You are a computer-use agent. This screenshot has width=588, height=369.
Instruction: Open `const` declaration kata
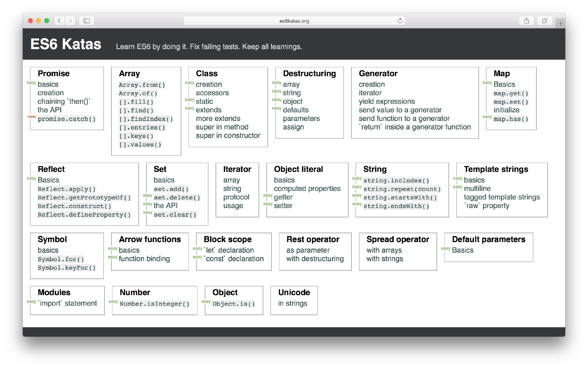coord(234,259)
